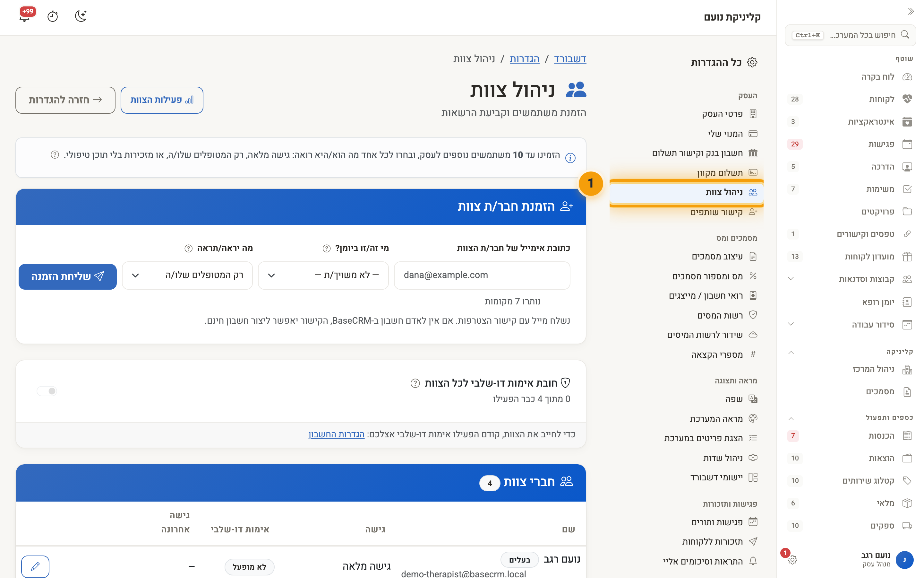This screenshot has width=924, height=578.
Task: Open מועדון לקוחות in sidebar
Action: pos(850,257)
